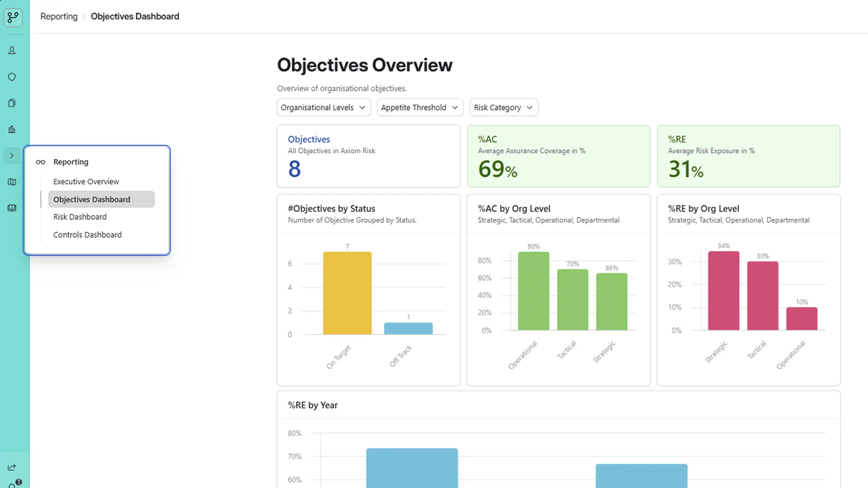
Task: Click the Objectives Dashboard breadcrumb
Action: (135, 16)
